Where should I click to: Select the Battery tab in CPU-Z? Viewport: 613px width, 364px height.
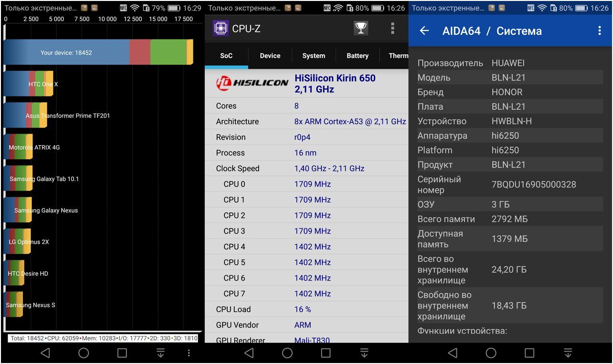357,56
